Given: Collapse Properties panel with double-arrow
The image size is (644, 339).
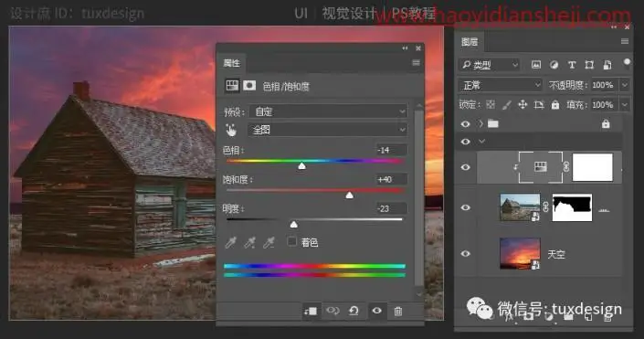Looking at the screenshot, I should pos(405,48).
